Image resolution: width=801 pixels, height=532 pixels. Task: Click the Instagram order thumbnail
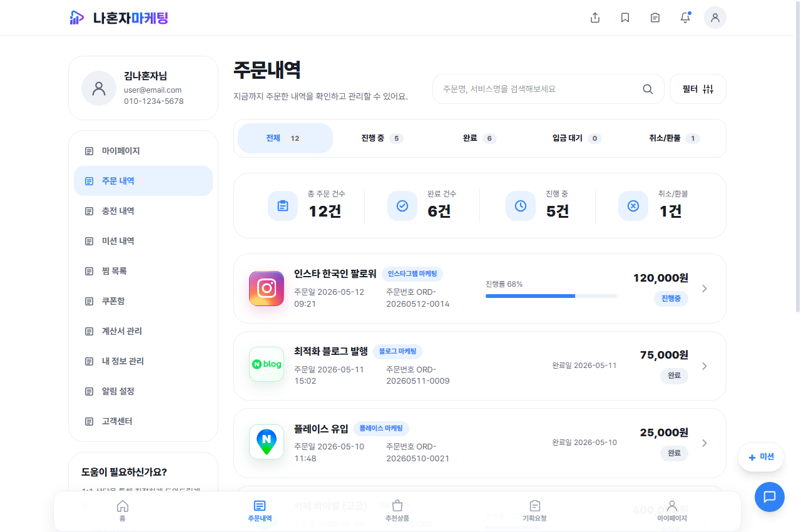267,289
